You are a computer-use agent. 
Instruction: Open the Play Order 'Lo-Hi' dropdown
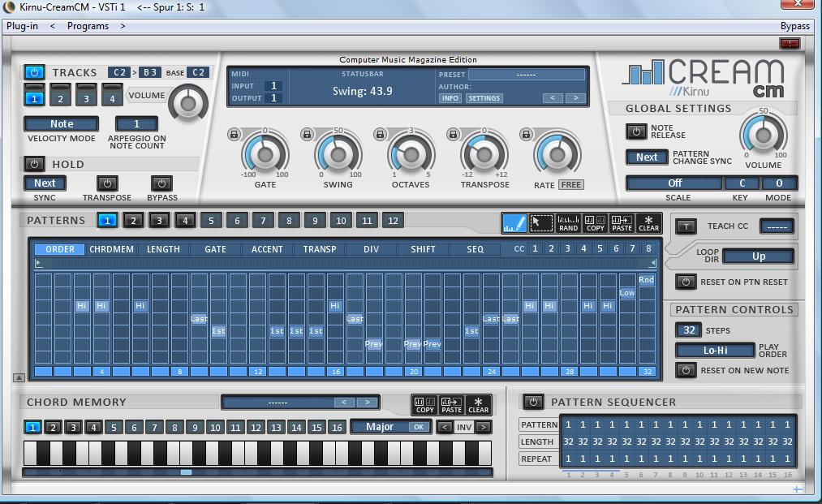pos(715,351)
